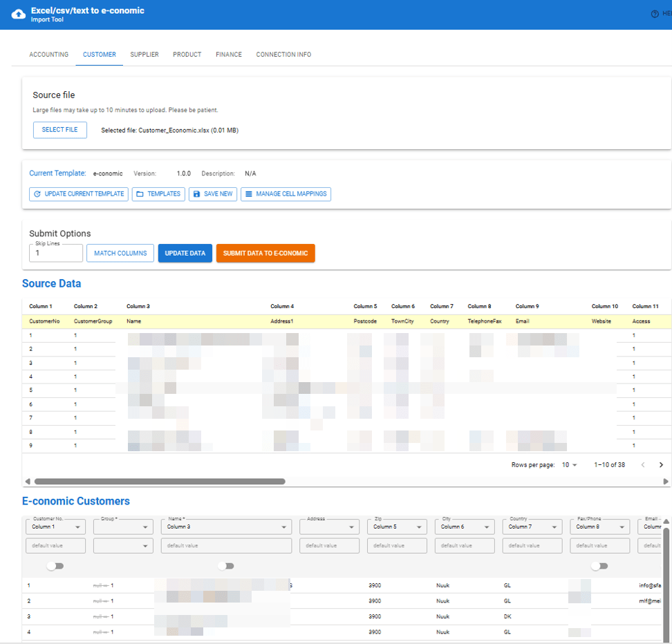The height and width of the screenshot is (644, 672).
Task: Toggle the switch under Fax/Phone column
Action: point(599,566)
